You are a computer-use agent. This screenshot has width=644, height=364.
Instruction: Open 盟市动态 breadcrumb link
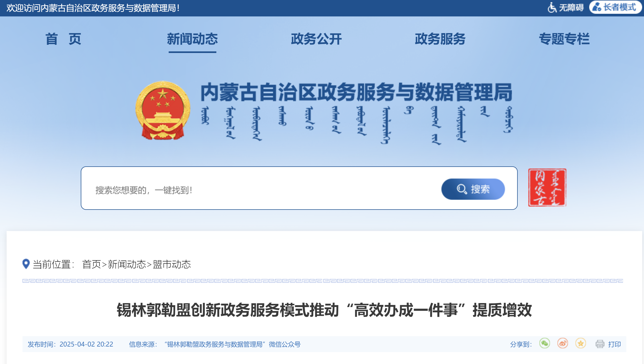click(172, 264)
